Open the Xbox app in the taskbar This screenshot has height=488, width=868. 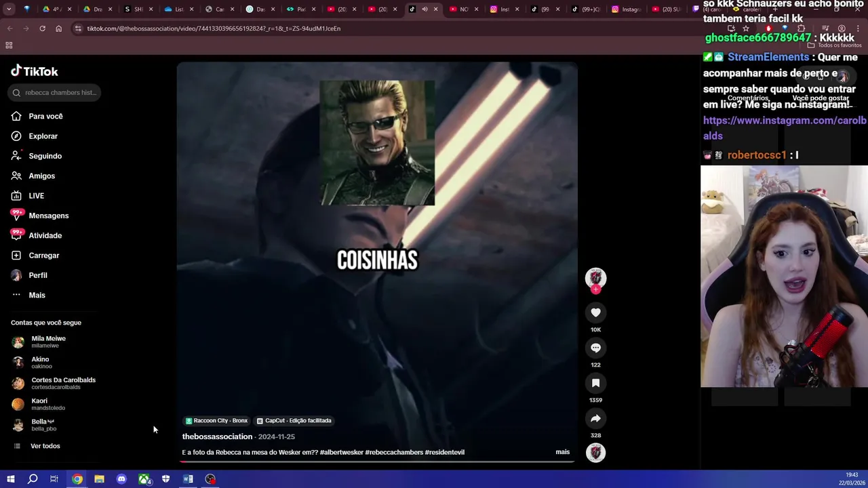coord(144,479)
